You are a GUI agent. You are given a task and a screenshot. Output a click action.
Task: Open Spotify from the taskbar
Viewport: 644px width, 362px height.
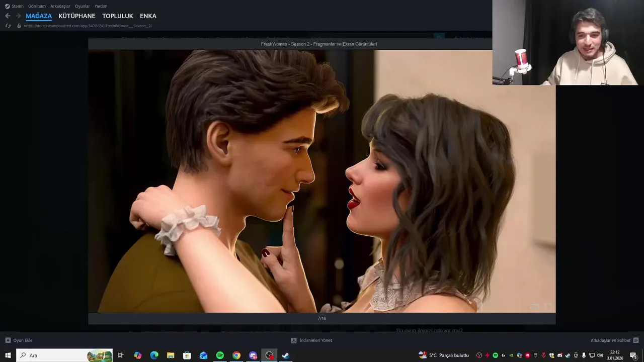(x=220, y=355)
